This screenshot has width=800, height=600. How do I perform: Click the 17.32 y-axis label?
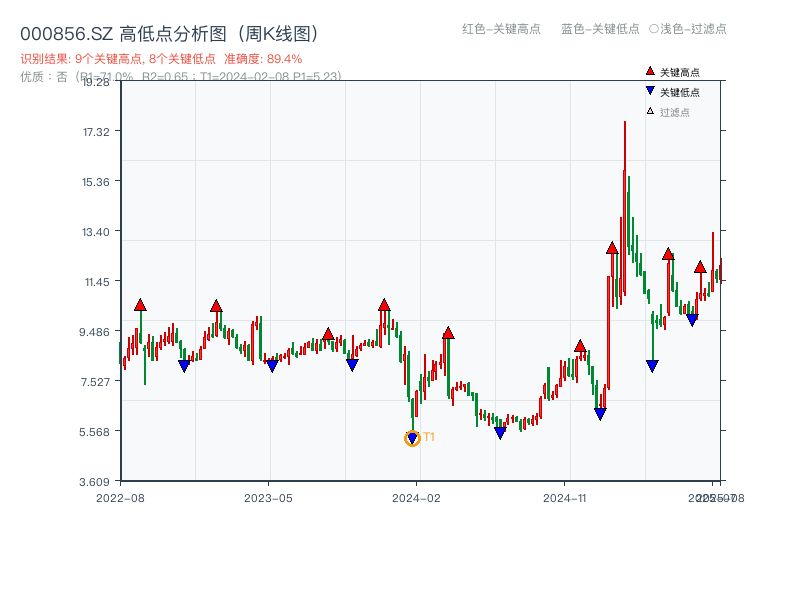(96, 132)
